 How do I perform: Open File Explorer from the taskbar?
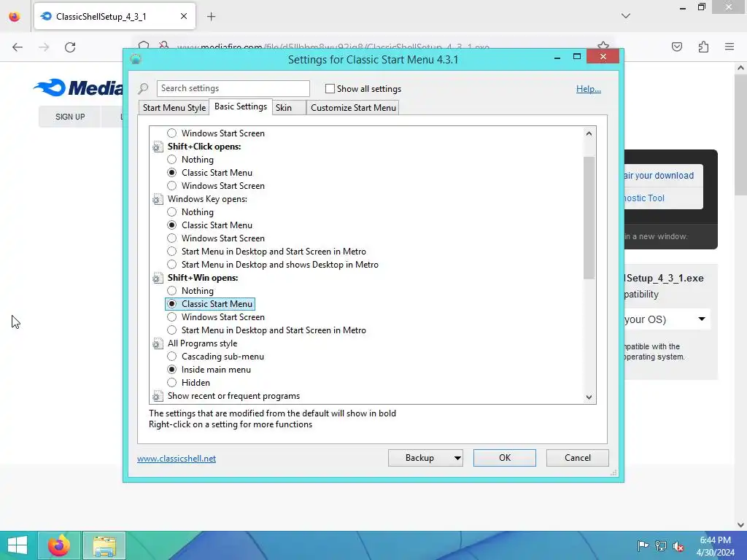click(x=104, y=545)
